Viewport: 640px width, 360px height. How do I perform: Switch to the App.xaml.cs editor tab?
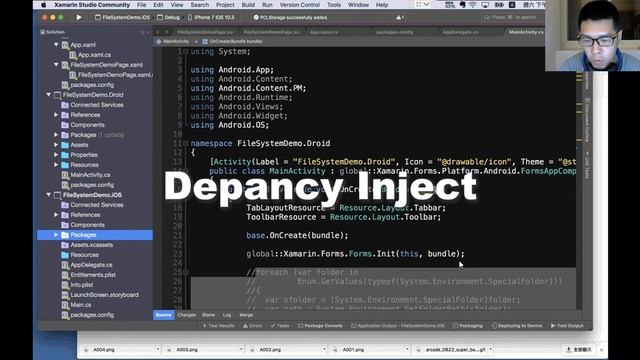pyautogui.click(x=324, y=32)
